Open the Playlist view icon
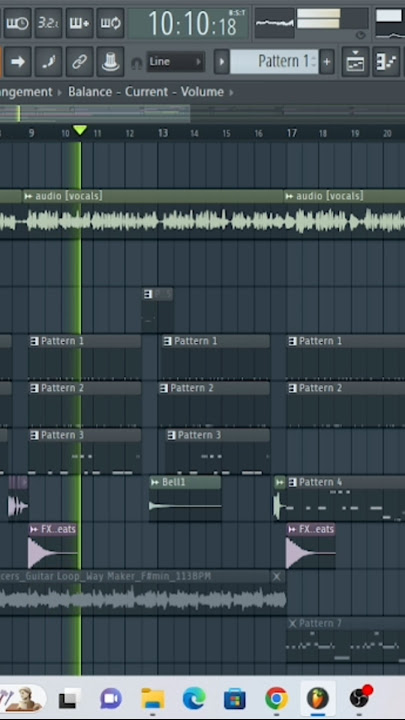The width and height of the screenshot is (405, 720). click(x=355, y=62)
